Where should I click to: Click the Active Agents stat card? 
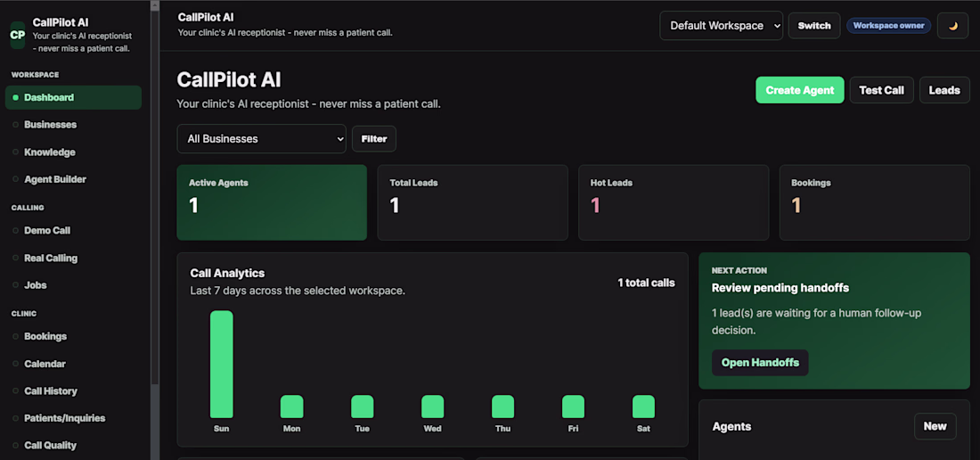coord(272,202)
